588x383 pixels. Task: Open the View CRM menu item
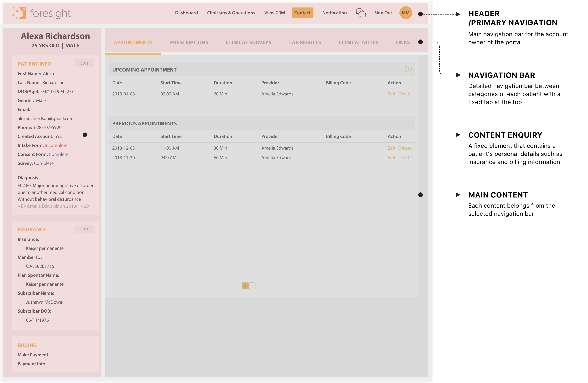tap(275, 13)
